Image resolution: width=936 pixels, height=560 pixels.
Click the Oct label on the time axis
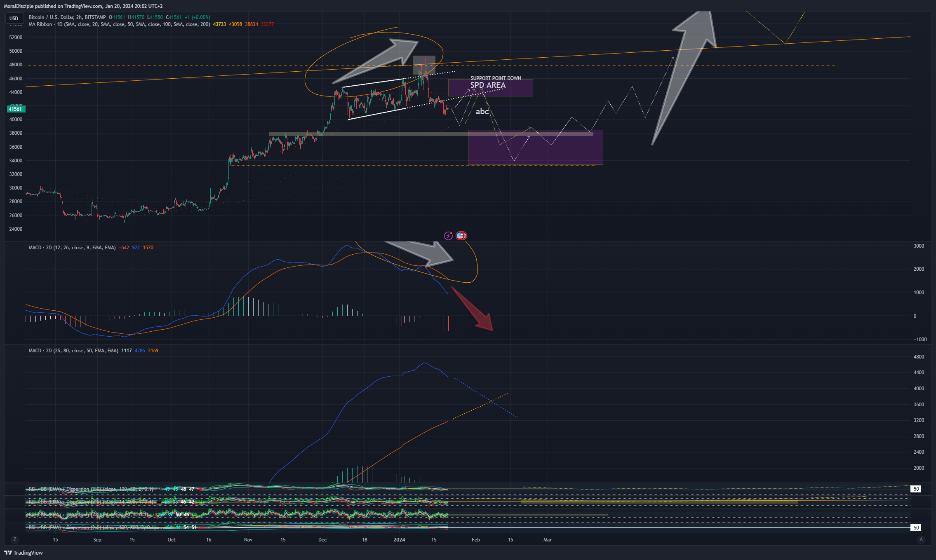[172, 540]
